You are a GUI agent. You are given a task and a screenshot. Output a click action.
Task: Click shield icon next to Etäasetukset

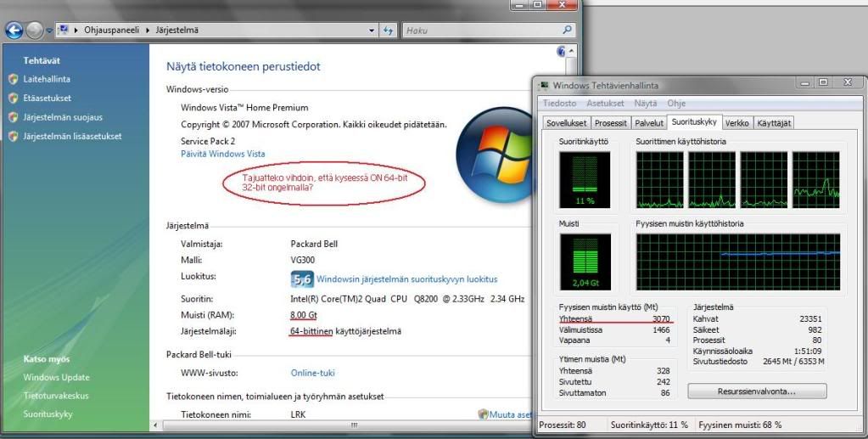click(x=14, y=98)
